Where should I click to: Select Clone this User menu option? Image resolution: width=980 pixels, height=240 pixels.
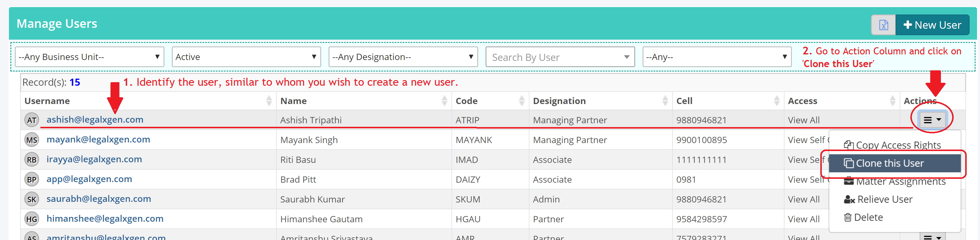pos(889,163)
